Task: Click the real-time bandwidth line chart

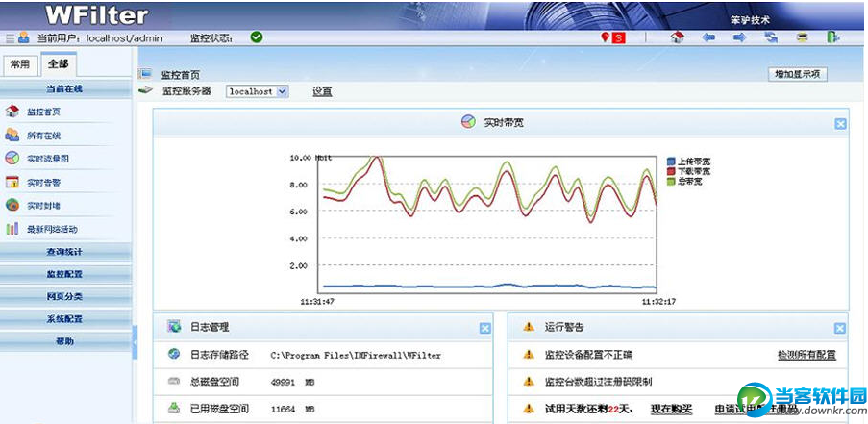Action: [x=486, y=224]
